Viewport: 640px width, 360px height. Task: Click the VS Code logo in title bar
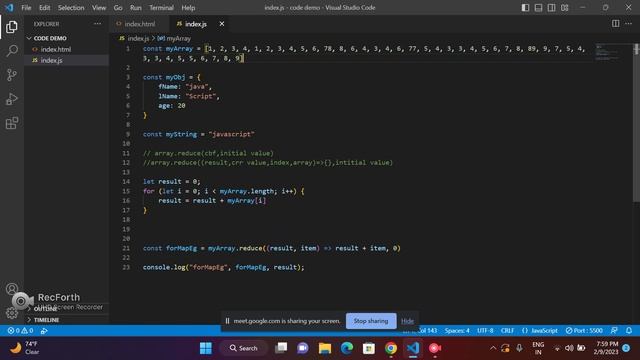tap(9, 7)
